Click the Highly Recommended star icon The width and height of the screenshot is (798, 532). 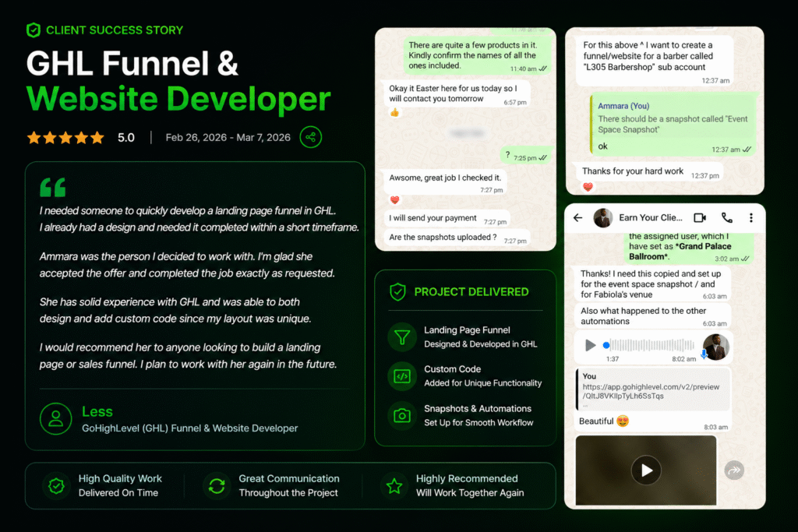[394, 486]
